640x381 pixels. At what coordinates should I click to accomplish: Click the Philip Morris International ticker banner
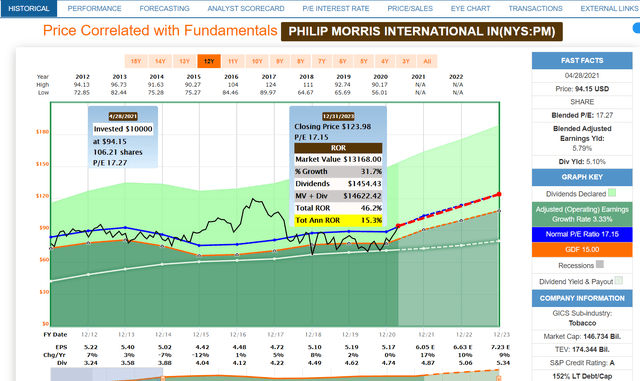(x=422, y=31)
